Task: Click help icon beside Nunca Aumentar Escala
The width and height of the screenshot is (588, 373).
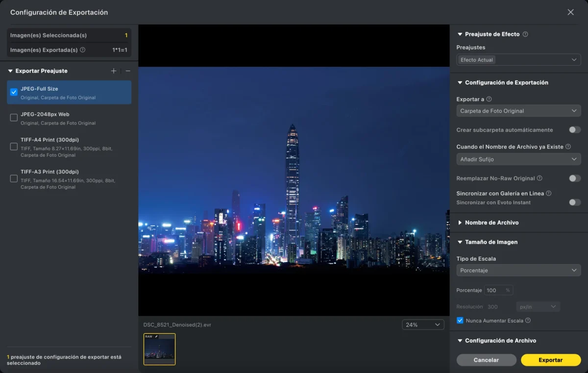Action: (x=528, y=321)
